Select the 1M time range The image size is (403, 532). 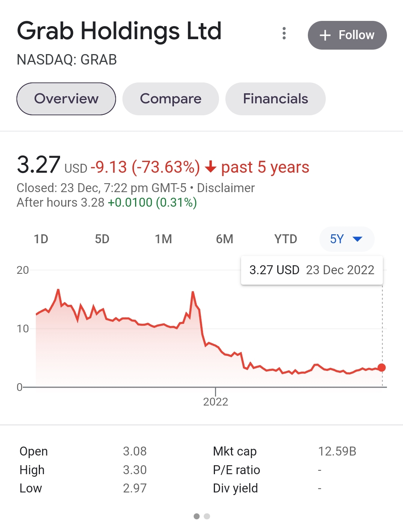[x=163, y=239]
